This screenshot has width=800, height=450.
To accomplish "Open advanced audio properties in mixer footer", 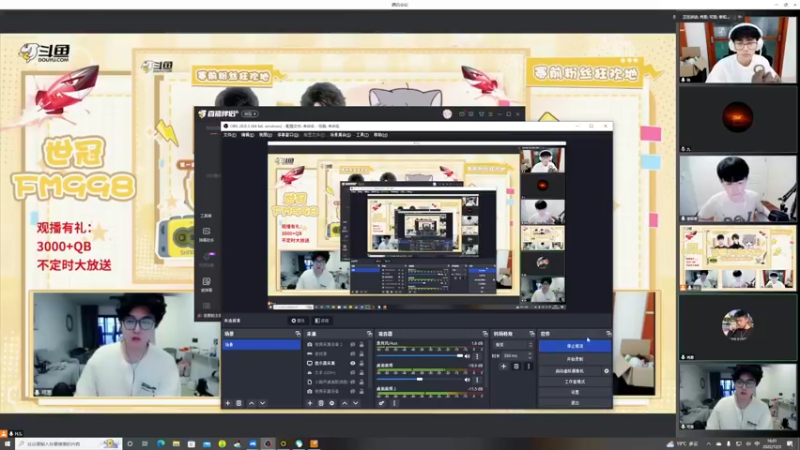I will [x=382, y=403].
